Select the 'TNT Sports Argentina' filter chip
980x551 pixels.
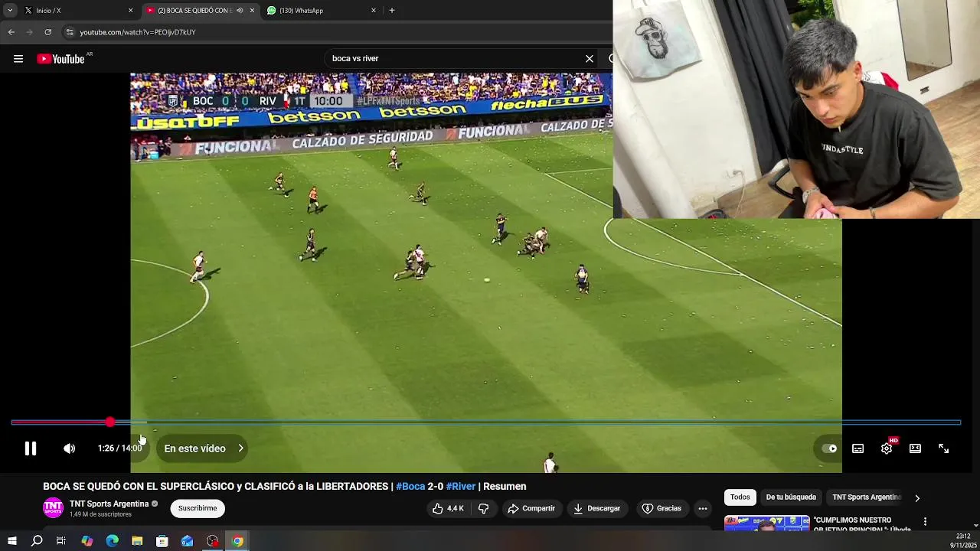867,497
